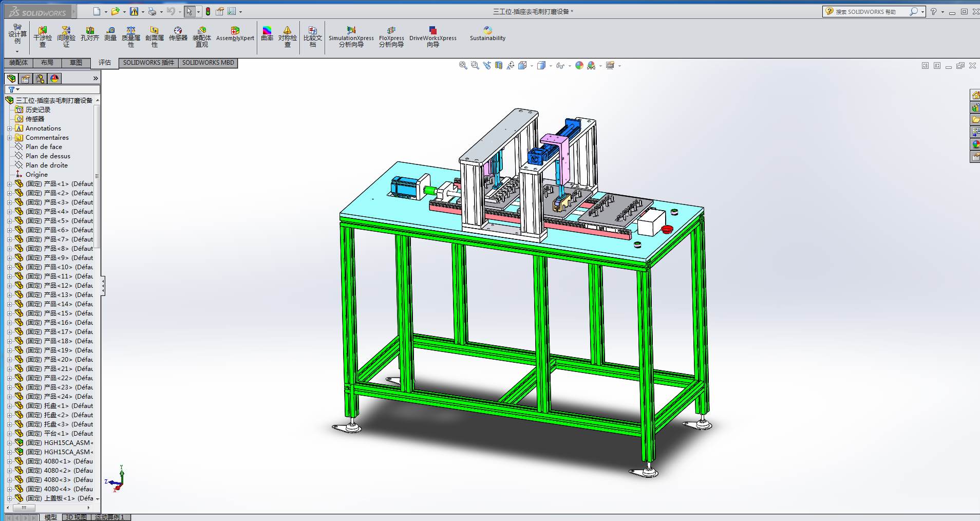Toggle the hide/show items eyeglasses icon
Image resolution: width=980 pixels, height=521 pixels.
[560, 65]
